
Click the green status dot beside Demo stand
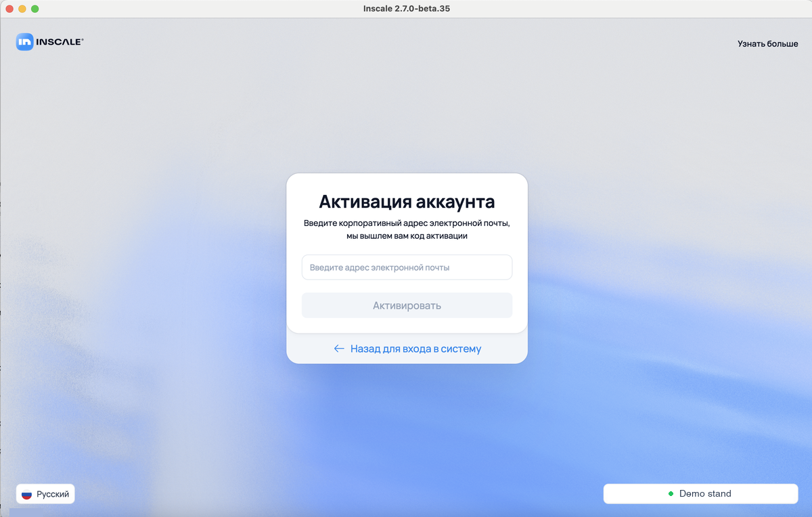671,494
